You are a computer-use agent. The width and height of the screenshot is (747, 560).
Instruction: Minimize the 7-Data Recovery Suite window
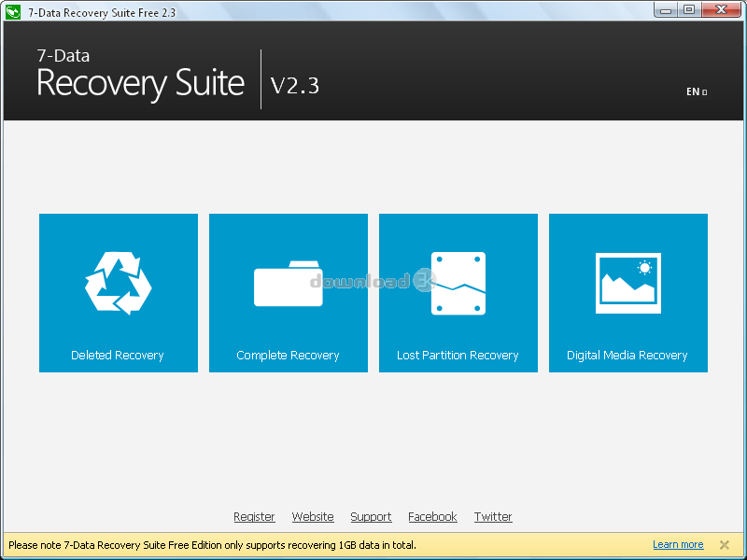(x=666, y=9)
